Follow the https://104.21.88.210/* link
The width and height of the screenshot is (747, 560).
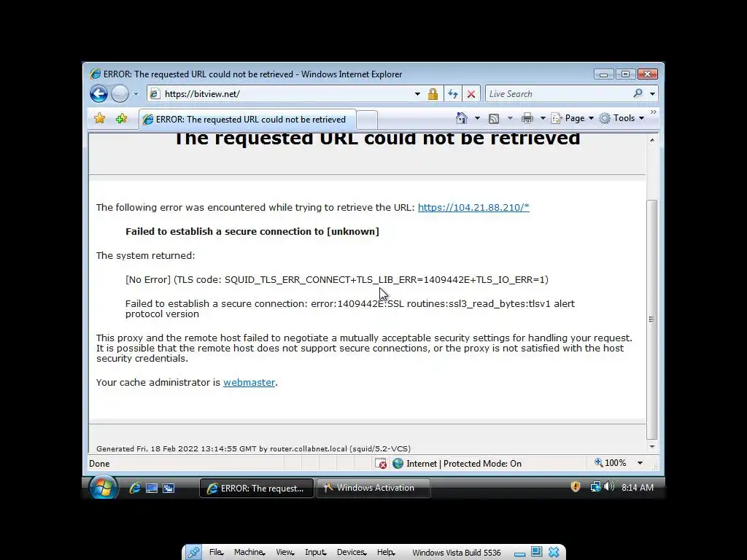pos(473,207)
